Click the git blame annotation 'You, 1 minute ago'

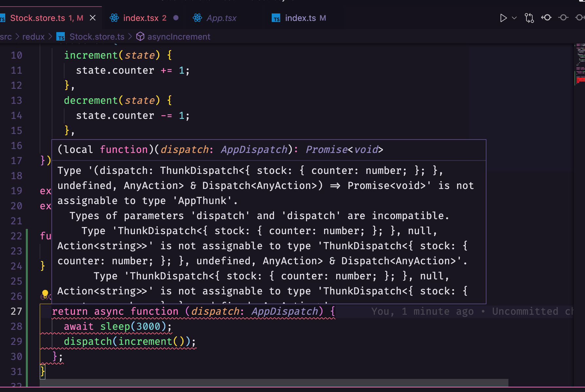(x=422, y=311)
